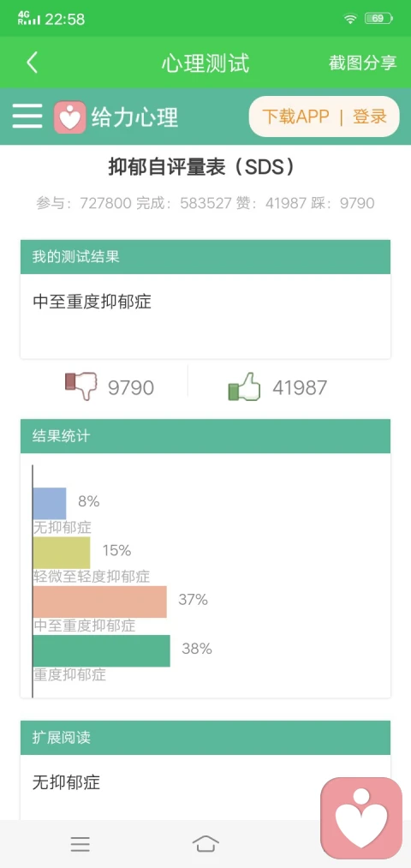Click the blue 无抑郁症 8% bar
Viewport: 411px width, 868px height.
(x=50, y=503)
